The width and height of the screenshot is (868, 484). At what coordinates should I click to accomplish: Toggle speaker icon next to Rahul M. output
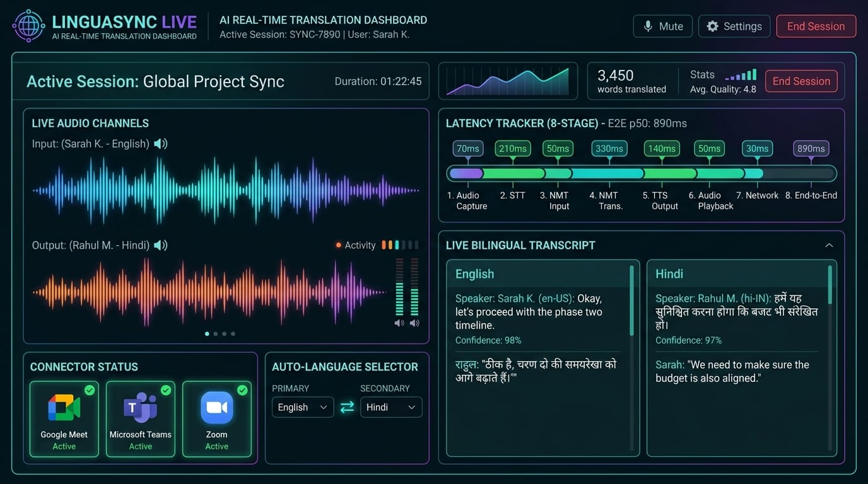click(x=161, y=245)
